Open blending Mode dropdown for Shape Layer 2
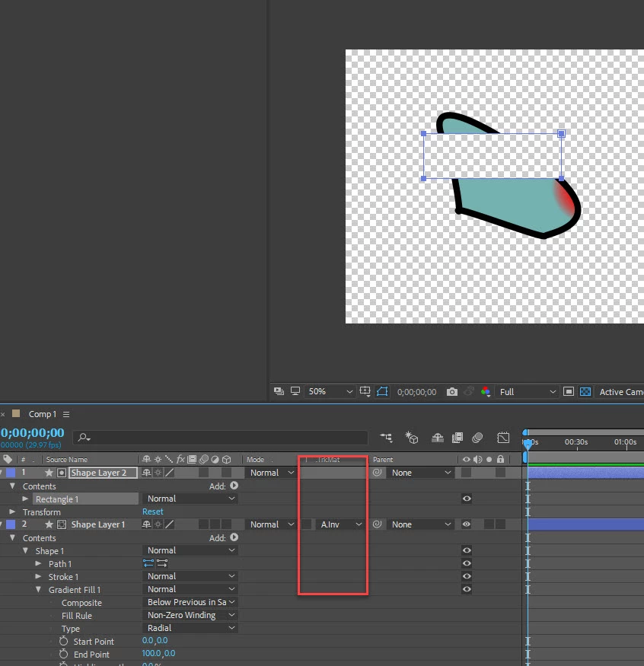This screenshot has height=666, width=644. (x=271, y=473)
